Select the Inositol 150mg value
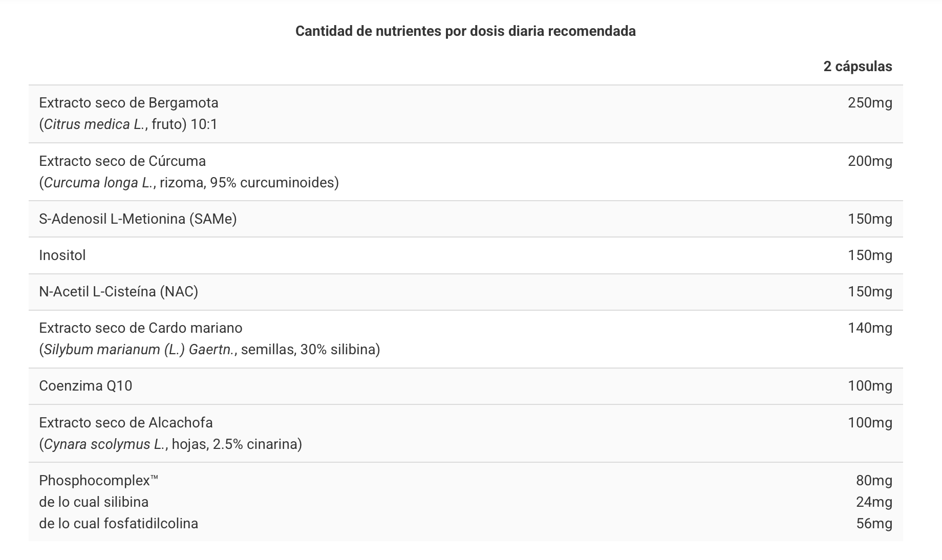 coord(870,255)
